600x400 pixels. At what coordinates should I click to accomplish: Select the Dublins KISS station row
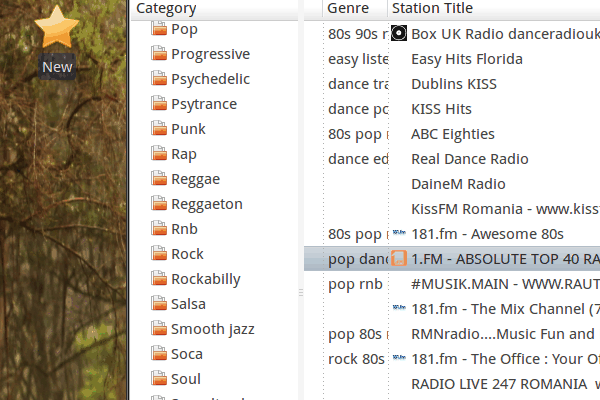pos(453,84)
